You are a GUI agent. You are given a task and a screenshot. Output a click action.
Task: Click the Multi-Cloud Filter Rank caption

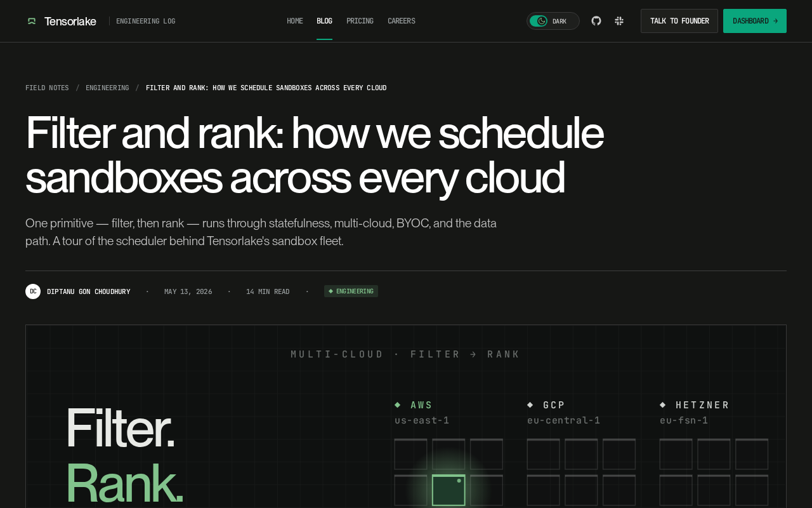405,354
